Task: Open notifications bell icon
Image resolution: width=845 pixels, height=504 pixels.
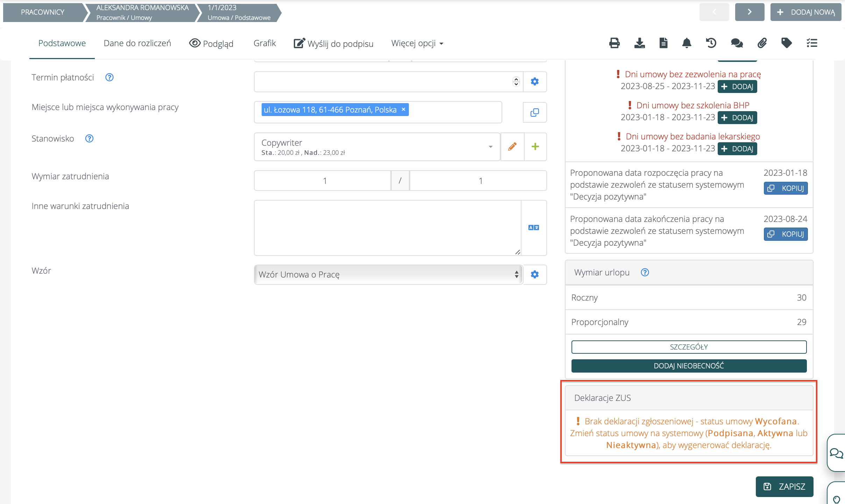Action: pos(687,43)
